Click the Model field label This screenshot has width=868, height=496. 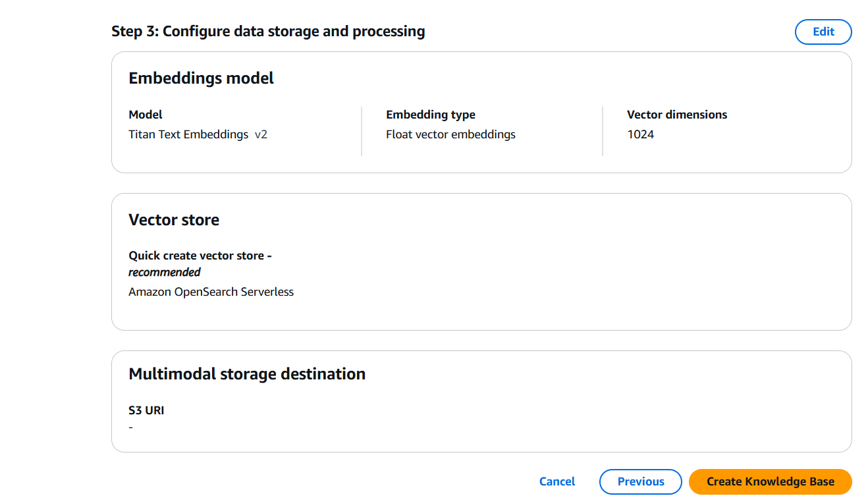[146, 115]
